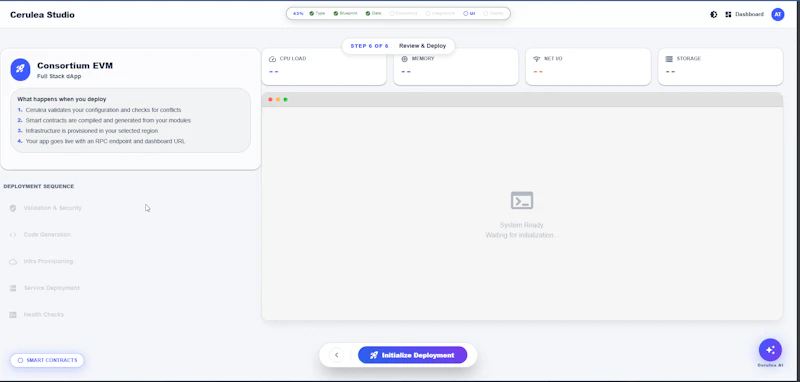
Task: Click the Infrastructure is provisioned line
Action: [92, 131]
